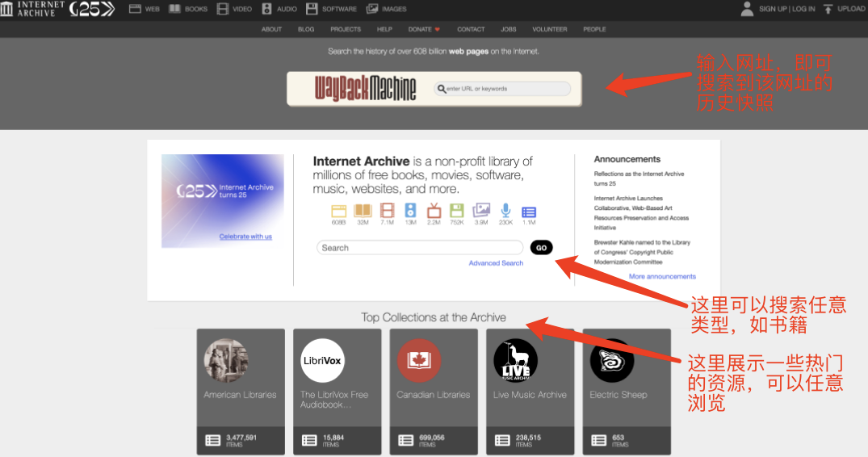Click the 699,056 items list icon

coord(406,440)
